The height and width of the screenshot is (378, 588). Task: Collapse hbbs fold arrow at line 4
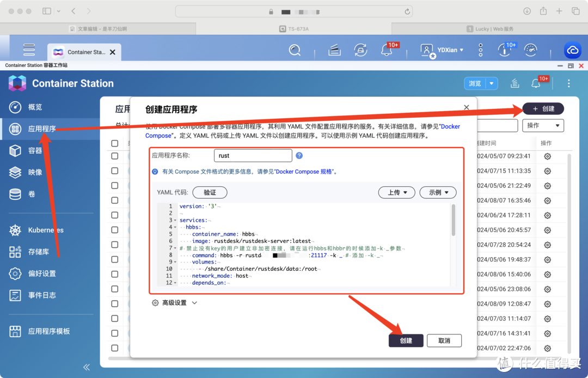175,227
